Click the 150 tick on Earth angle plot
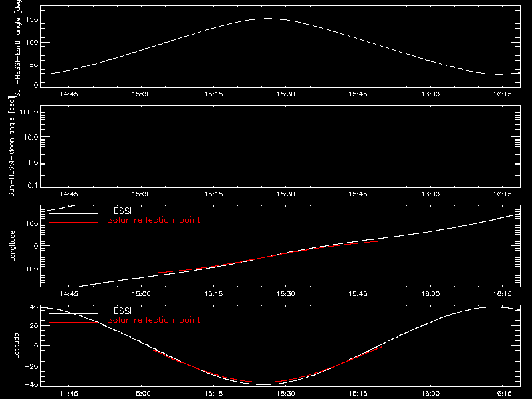The image size is (532, 399). [32, 19]
